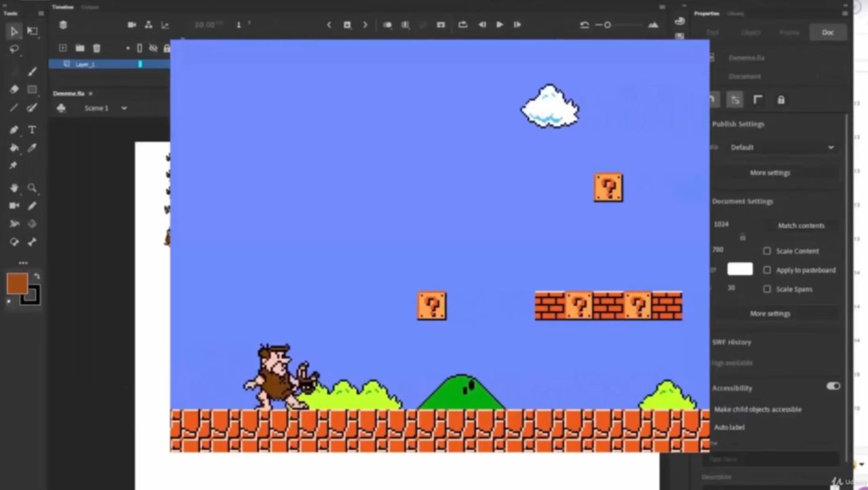Toggle onion skin in the Timeline

click(387, 24)
